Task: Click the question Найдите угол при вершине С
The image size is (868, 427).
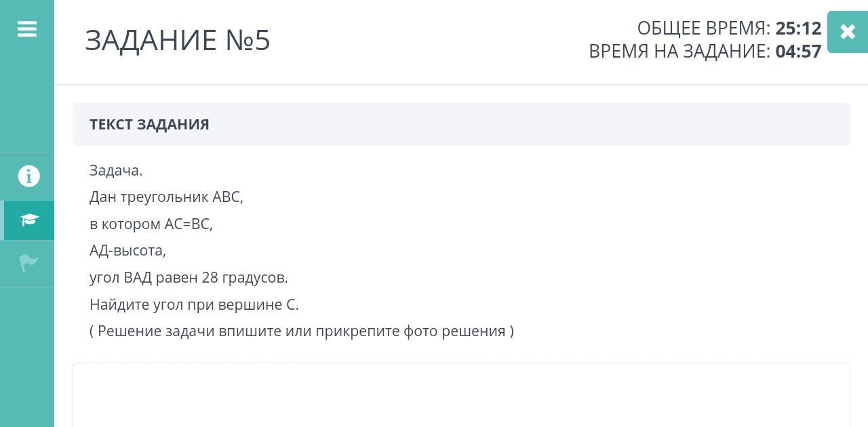Action: click(x=194, y=305)
